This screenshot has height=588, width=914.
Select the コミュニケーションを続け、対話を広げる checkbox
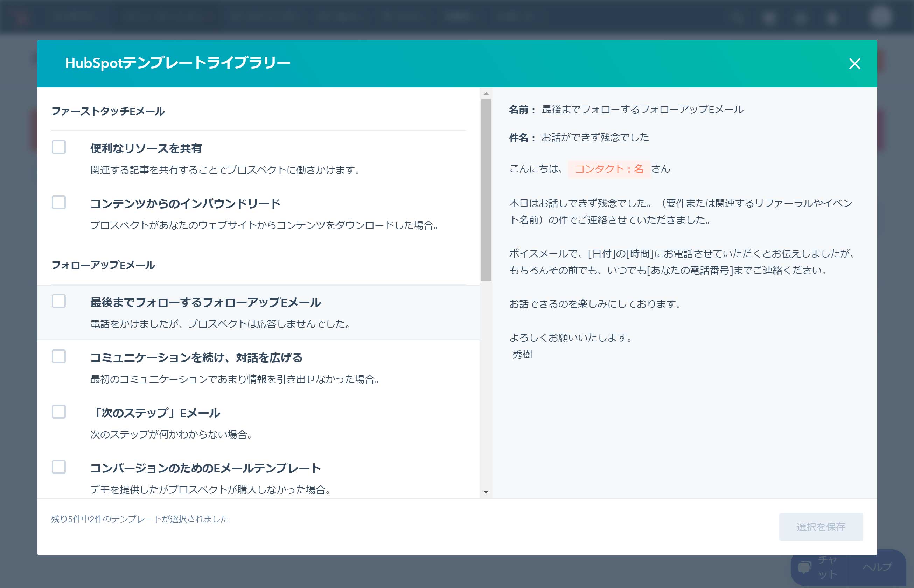(59, 357)
